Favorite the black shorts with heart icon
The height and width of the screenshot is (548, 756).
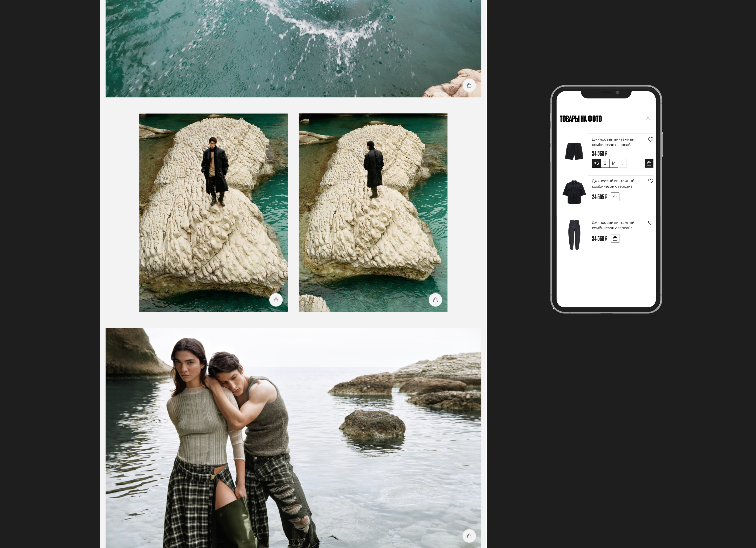coord(650,140)
